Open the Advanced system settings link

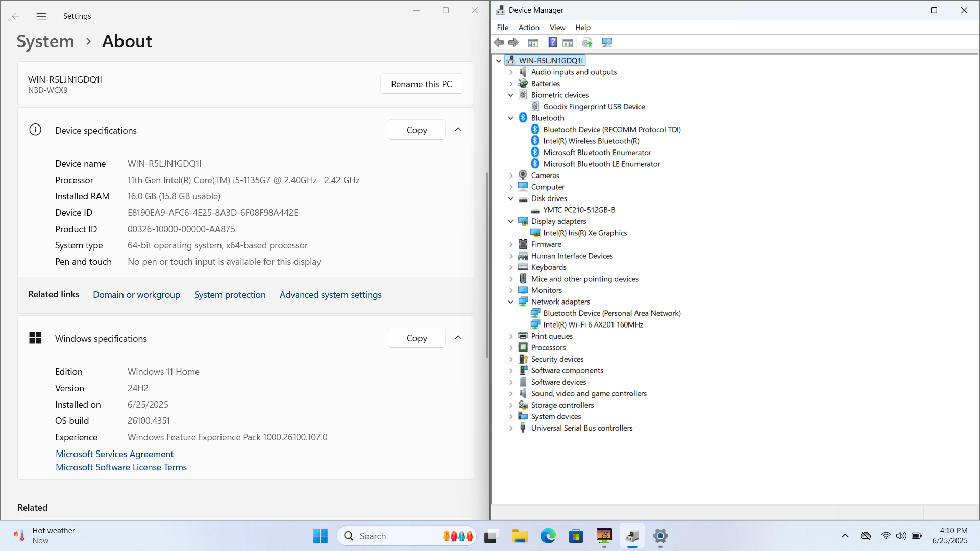coord(330,295)
